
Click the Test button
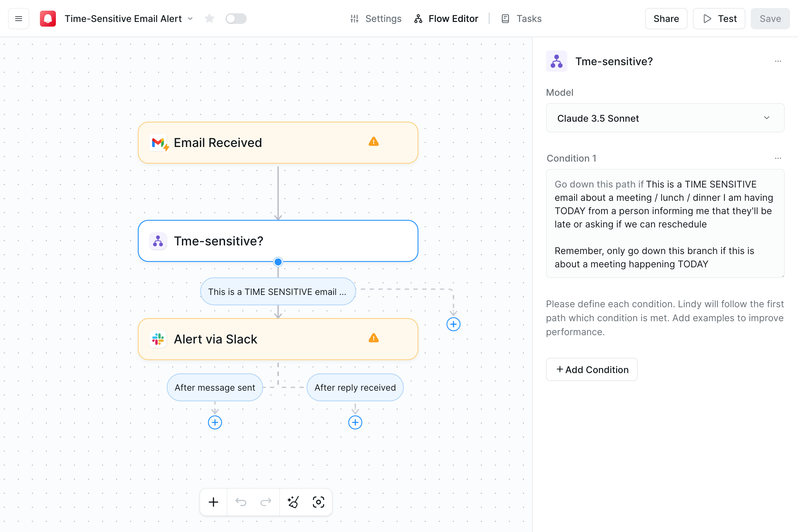click(719, 19)
